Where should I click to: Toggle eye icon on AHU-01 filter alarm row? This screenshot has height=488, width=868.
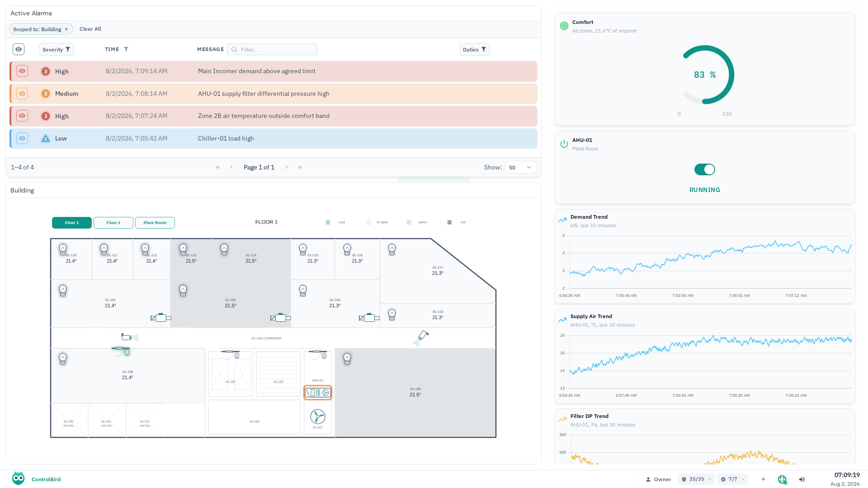click(22, 94)
